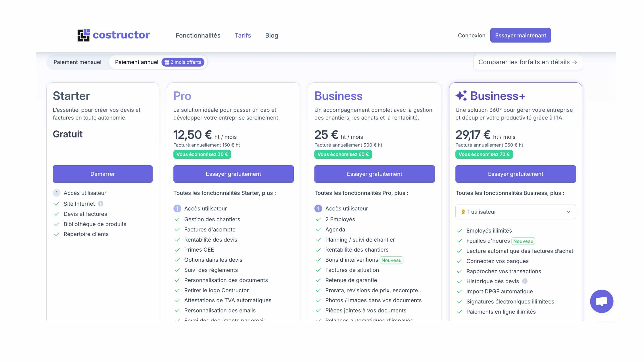
Task: Click Démarrer on the Starter plan
Action: [x=102, y=174]
